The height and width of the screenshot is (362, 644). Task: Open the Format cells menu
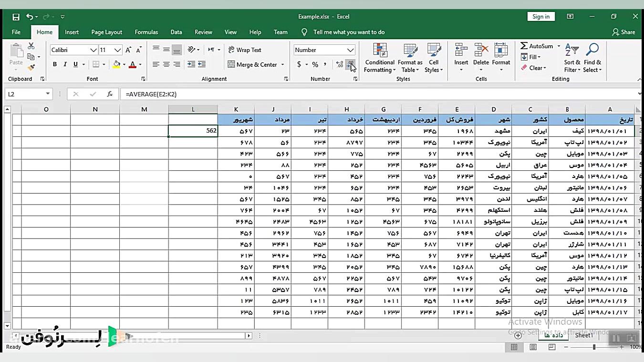point(501,58)
